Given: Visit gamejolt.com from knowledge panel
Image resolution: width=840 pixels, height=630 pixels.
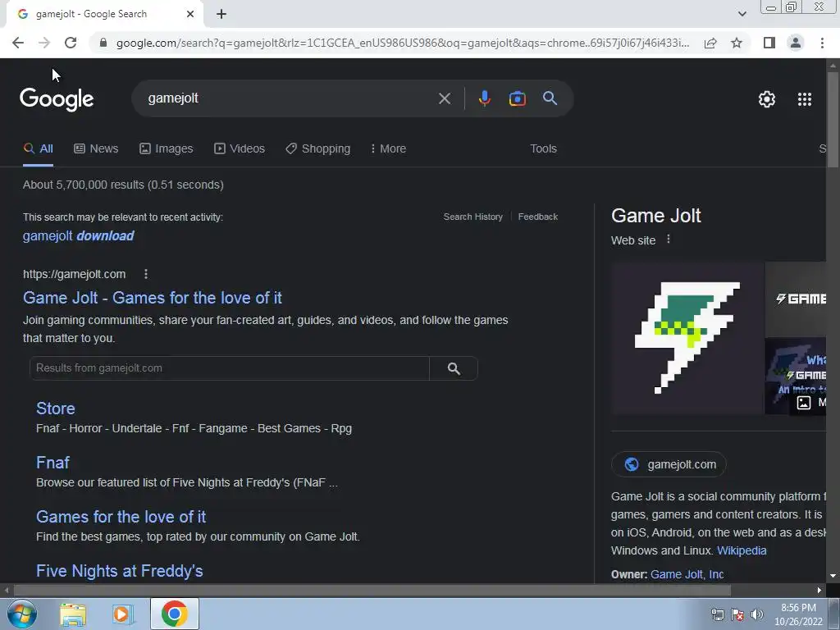Looking at the screenshot, I should click(669, 464).
